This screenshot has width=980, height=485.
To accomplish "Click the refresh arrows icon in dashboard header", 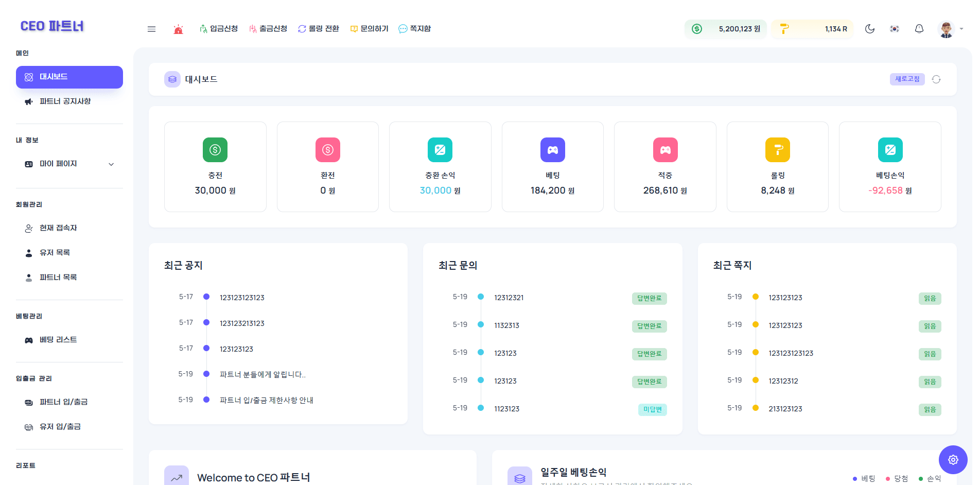I will click(x=936, y=79).
